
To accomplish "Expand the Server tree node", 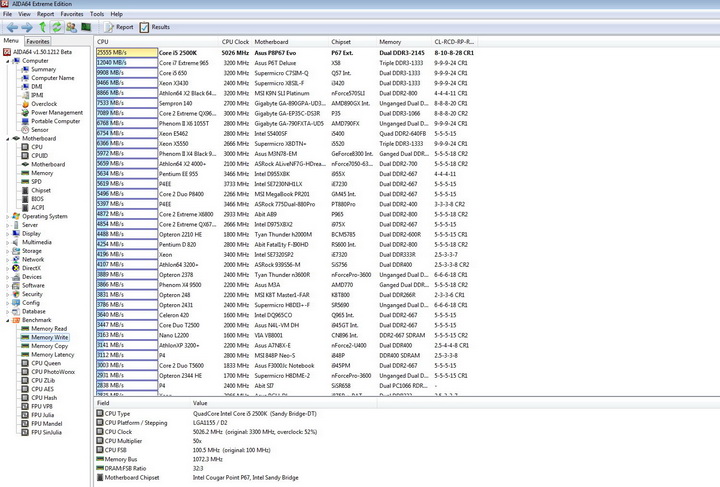I will click(7, 225).
